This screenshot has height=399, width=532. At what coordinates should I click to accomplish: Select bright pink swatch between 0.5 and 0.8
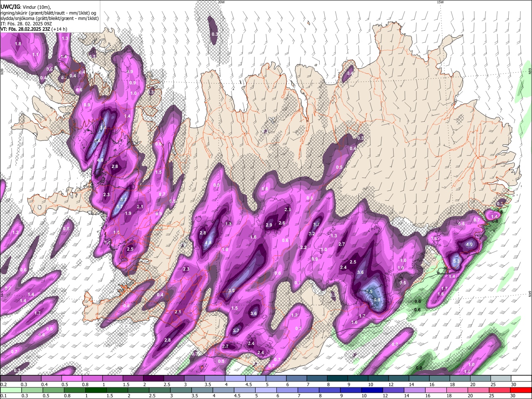(x=72, y=379)
